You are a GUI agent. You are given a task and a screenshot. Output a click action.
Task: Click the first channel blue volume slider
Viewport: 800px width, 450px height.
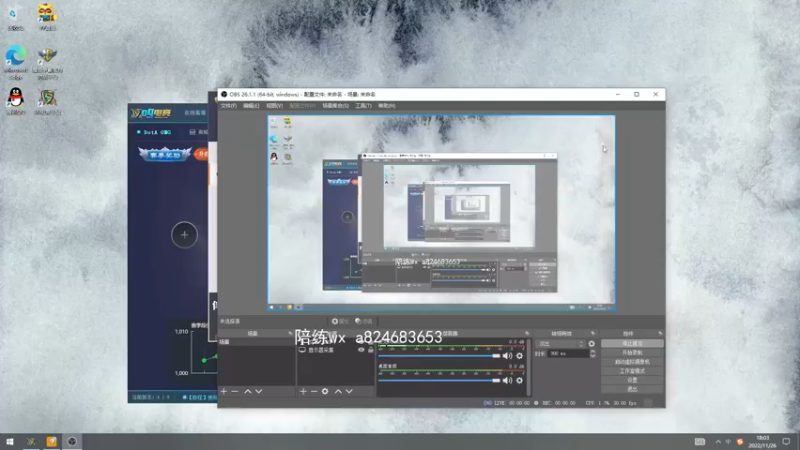[439, 356]
